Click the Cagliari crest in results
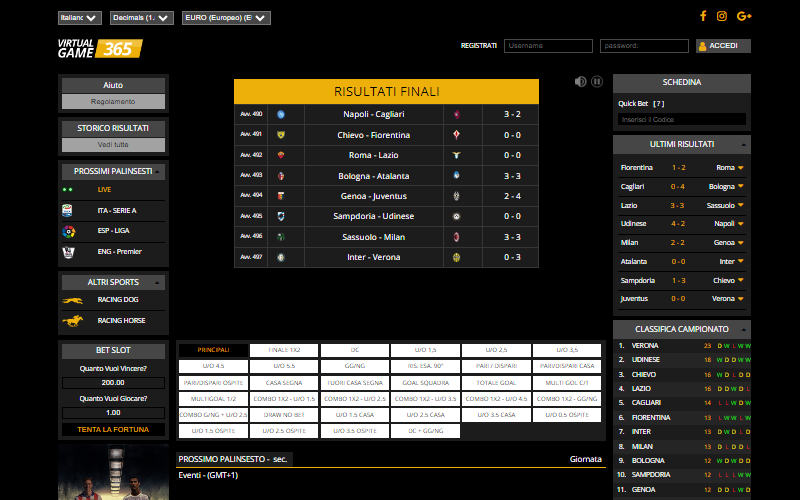This screenshot has height=500, width=800. click(457, 114)
